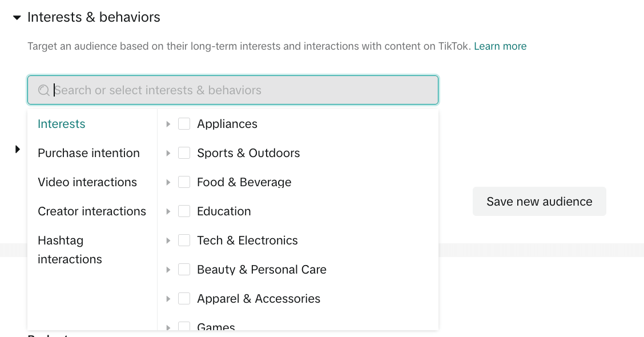Expand the Education category arrow
The height and width of the screenshot is (337, 644).
[168, 212]
